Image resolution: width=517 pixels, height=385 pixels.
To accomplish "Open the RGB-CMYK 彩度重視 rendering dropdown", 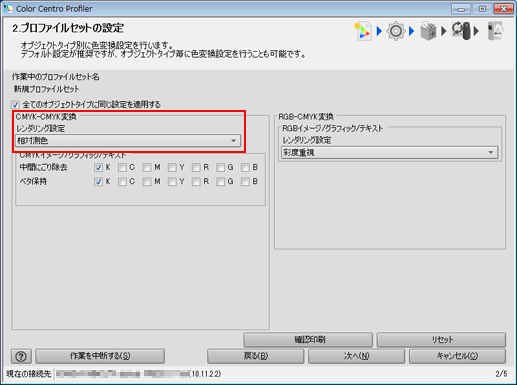I will [x=389, y=153].
